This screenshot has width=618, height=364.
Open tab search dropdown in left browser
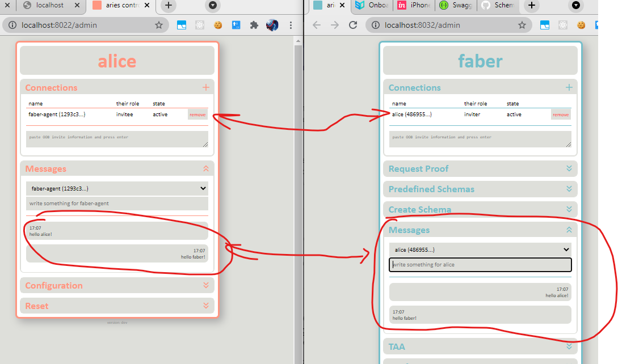click(212, 5)
